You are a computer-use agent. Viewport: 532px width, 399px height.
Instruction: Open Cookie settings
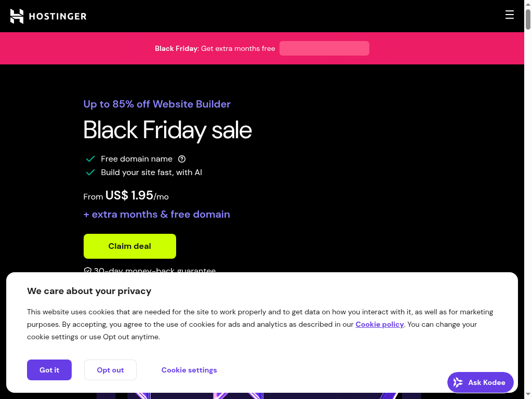point(189,370)
